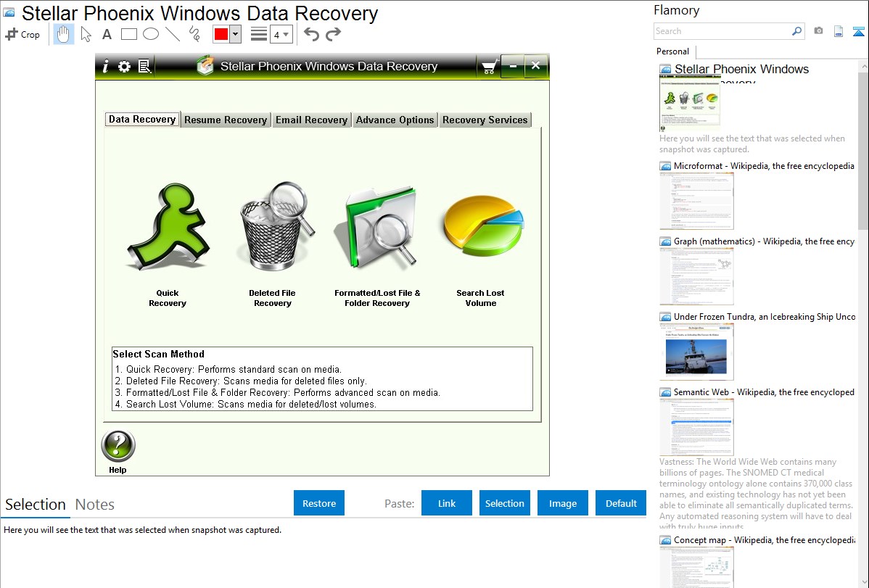869x588 pixels.
Task: Open the color picker dropdown arrow
Action: point(235,34)
